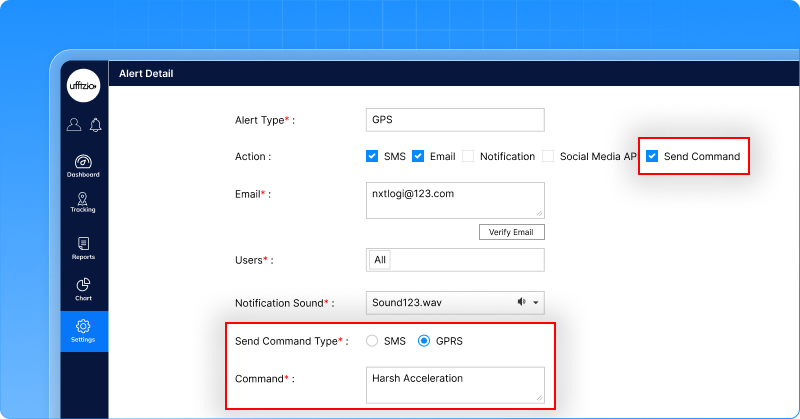Screen dimensions: 800x419
Task: Click the speaker icon in Notification Sound
Action: pos(521,302)
